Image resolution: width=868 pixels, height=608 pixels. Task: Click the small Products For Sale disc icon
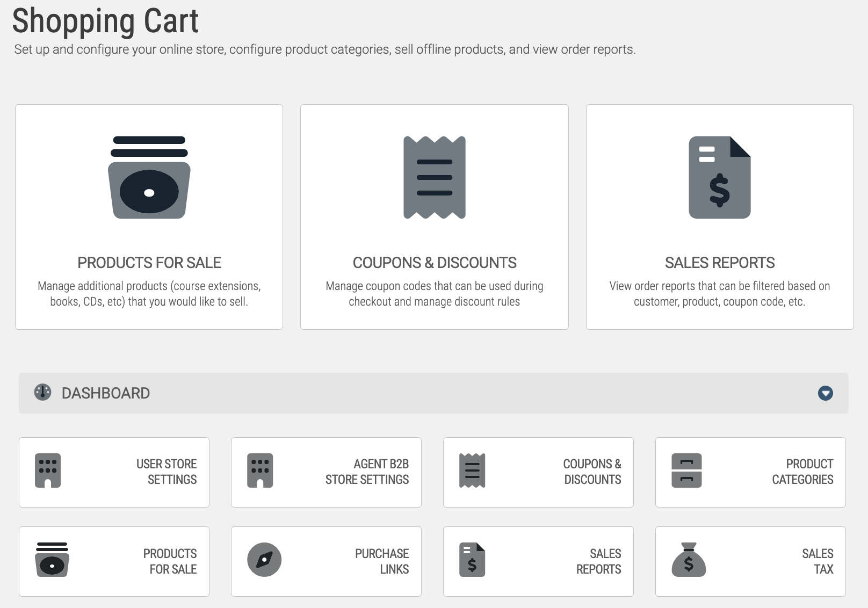click(x=52, y=560)
